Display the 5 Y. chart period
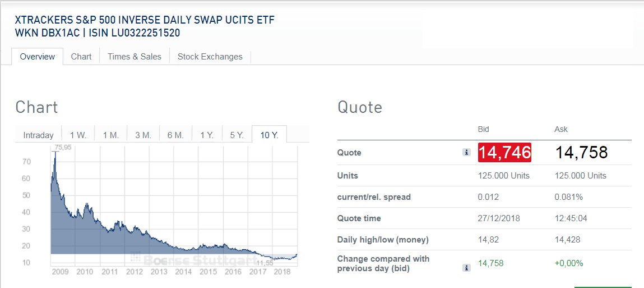 [236, 135]
